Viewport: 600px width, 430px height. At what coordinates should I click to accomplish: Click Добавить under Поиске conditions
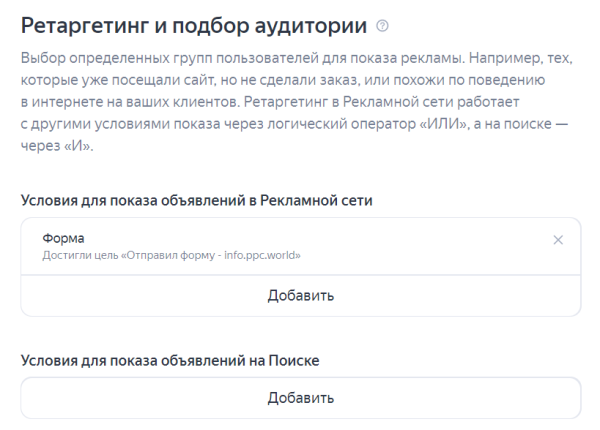click(300, 398)
